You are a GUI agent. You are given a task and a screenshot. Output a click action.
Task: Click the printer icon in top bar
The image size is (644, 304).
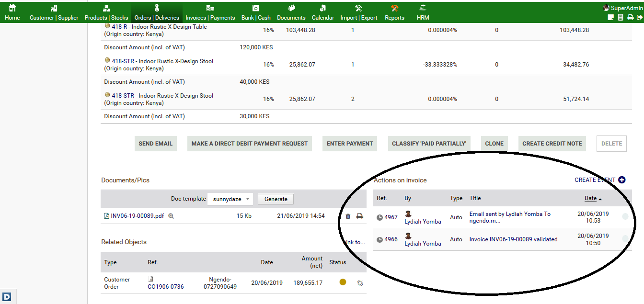(630, 17)
